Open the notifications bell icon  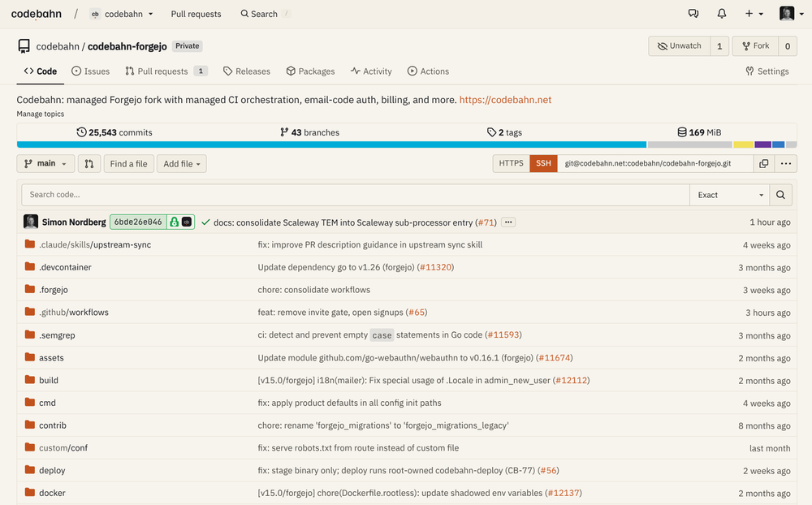[x=721, y=14]
